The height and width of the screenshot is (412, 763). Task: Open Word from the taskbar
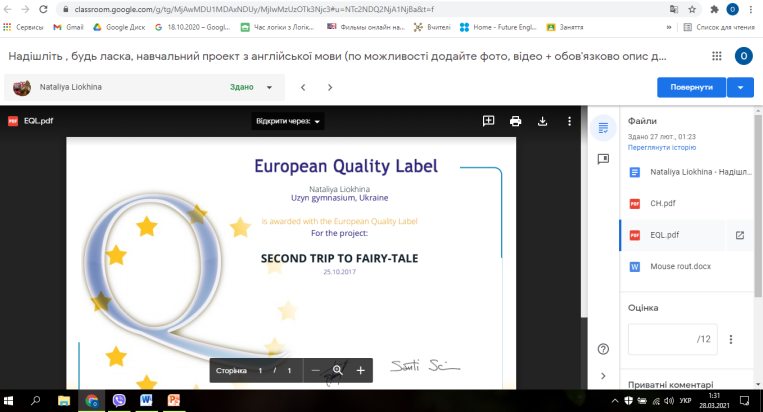[x=146, y=400]
